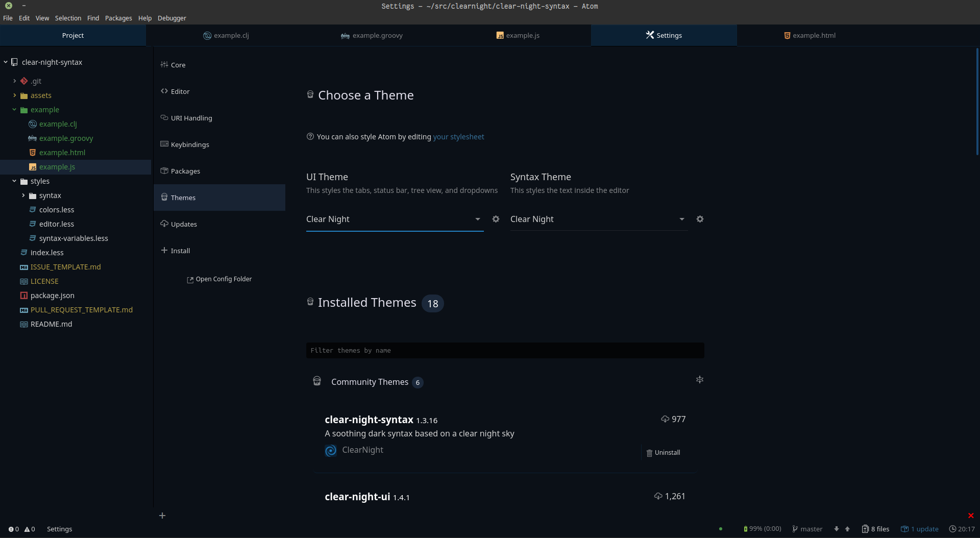Collapse the styles folder
Screen dimensions: 980x538
[15, 181]
